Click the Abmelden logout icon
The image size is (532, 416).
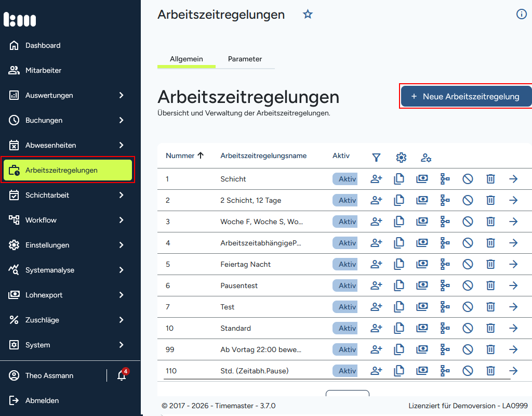(x=14, y=400)
